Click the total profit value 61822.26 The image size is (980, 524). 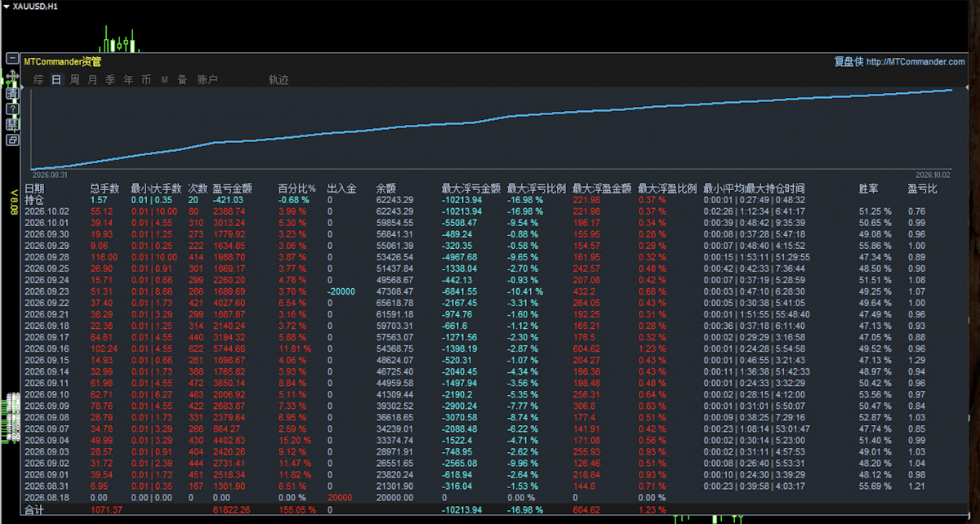(232, 510)
